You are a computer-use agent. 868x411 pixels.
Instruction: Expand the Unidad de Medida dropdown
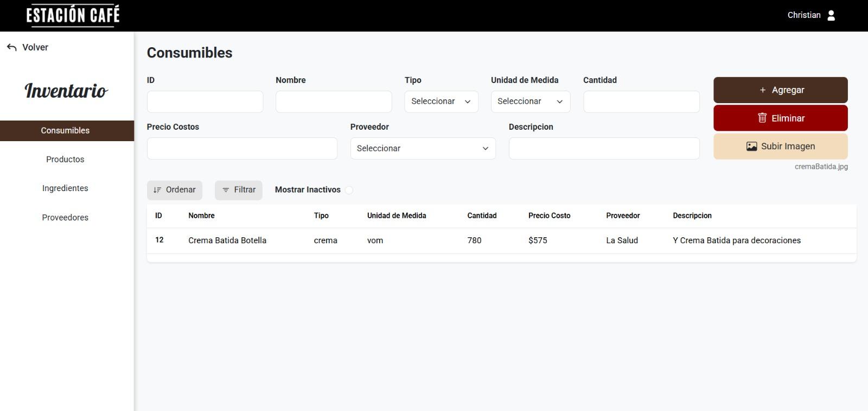point(530,102)
